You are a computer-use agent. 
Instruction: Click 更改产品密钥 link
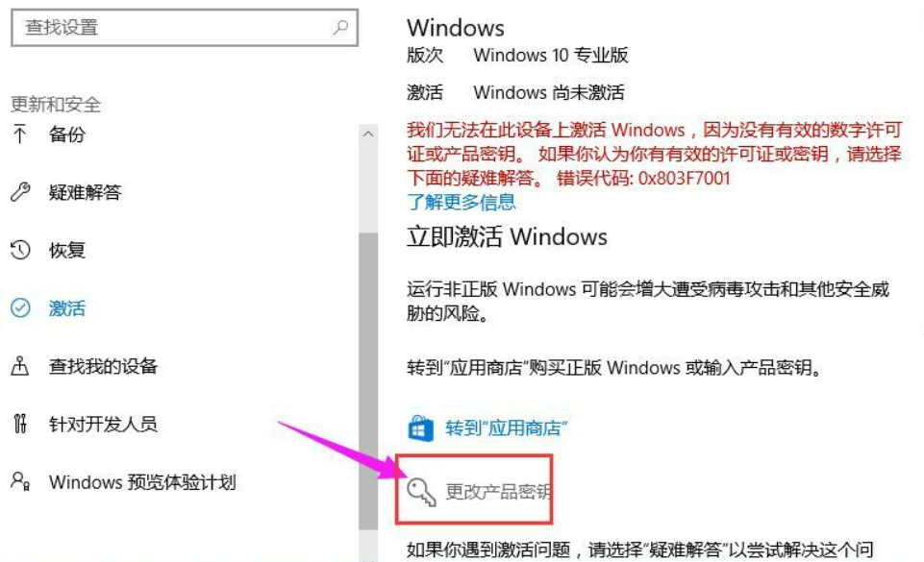(x=498, y=491)
